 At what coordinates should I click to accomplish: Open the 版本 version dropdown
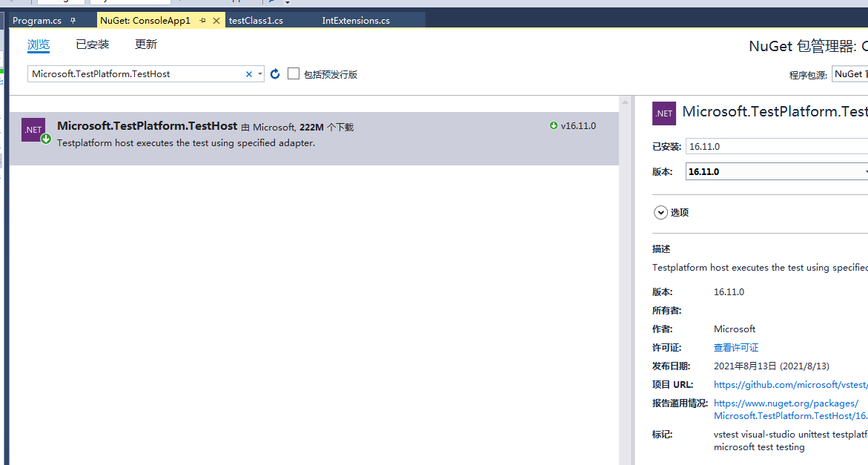tap(777, 171)
